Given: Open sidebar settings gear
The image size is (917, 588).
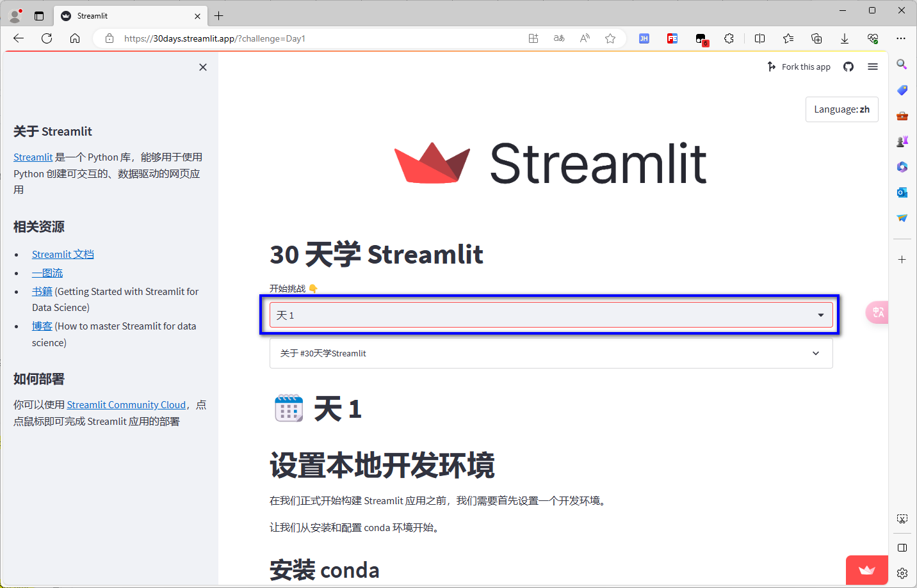Looking at the screenshot, I should coord(902,573).
